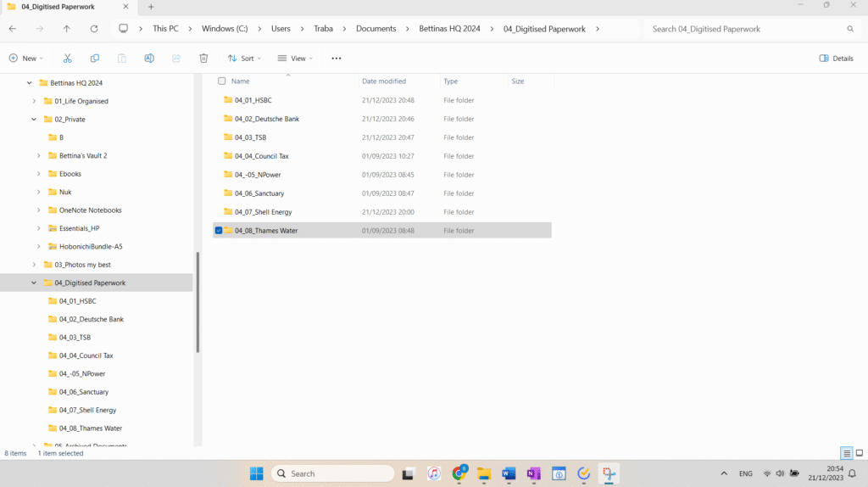This screenshot has width=868, height=487.
Task: Open OneNote on taskbar
Action: pyautogui.click(x=534, y=473)
